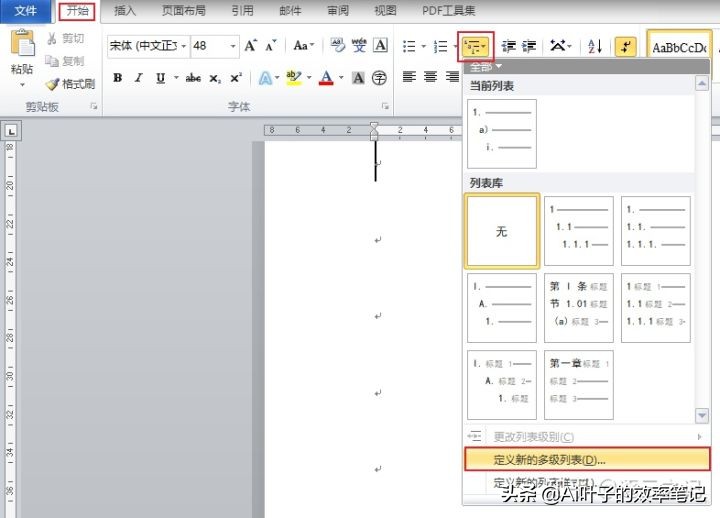
Task: Click the tab stop selector on ruler corner
Action: click(x=11, y=132)
